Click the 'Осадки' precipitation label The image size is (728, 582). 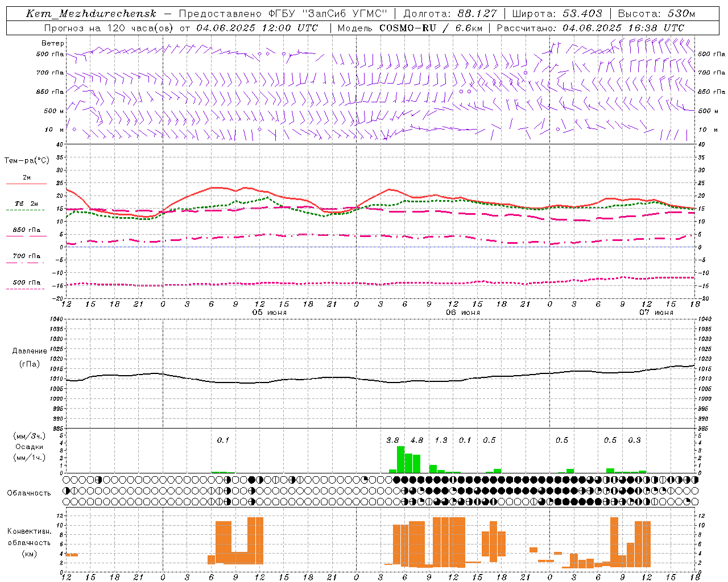tap(29, 447)
